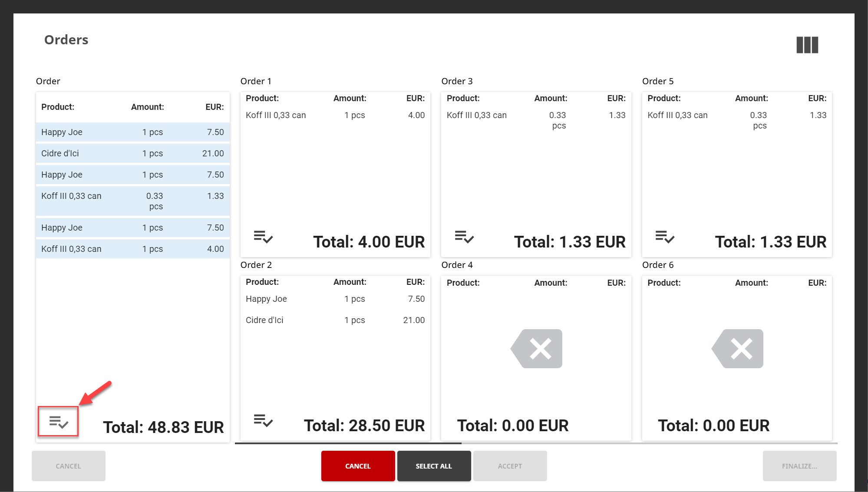This screenshot has height=492, width=868.
Task: Click horizontal scrollbar below order cards
Action: coord(348,443)
